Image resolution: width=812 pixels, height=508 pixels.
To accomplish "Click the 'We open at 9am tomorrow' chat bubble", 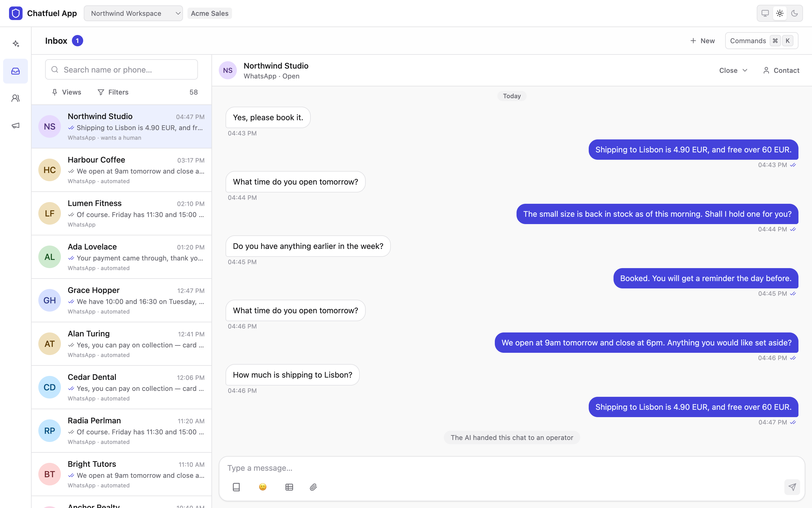I will coord(646,343).
